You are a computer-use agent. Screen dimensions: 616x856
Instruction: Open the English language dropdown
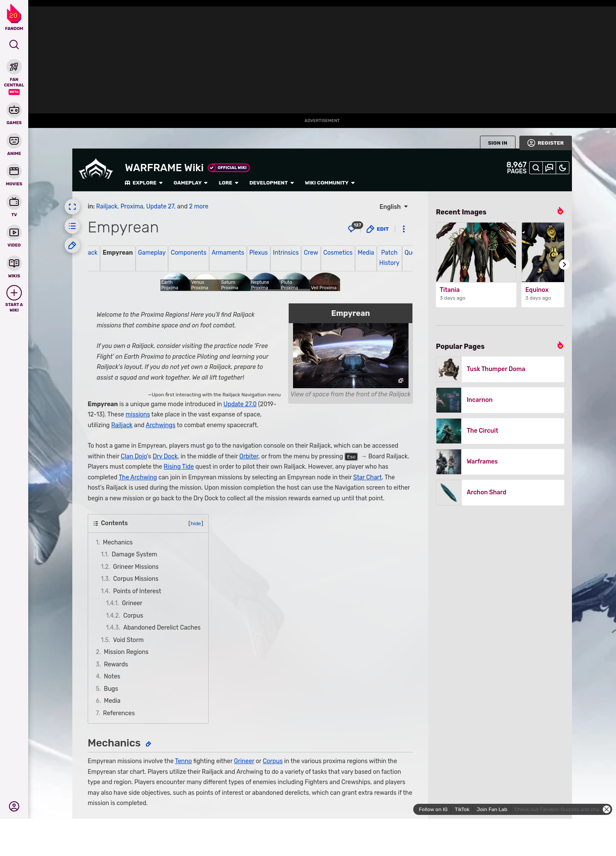[x=394, y=207]
